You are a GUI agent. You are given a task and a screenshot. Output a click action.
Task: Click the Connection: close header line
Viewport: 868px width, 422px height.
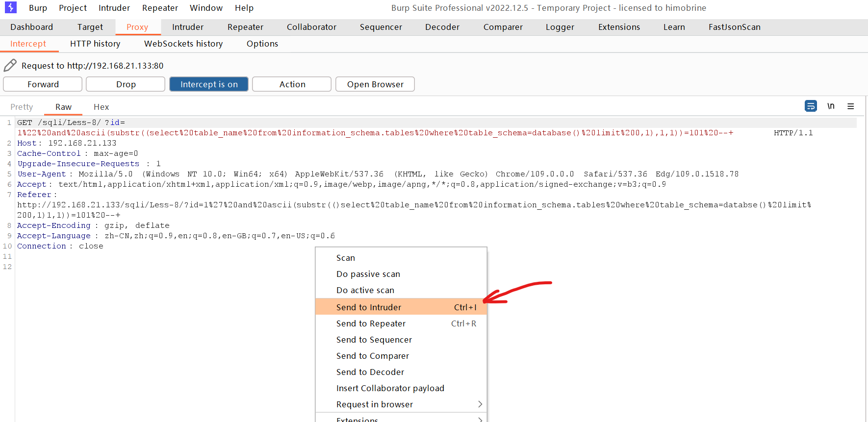coord(60,246)
